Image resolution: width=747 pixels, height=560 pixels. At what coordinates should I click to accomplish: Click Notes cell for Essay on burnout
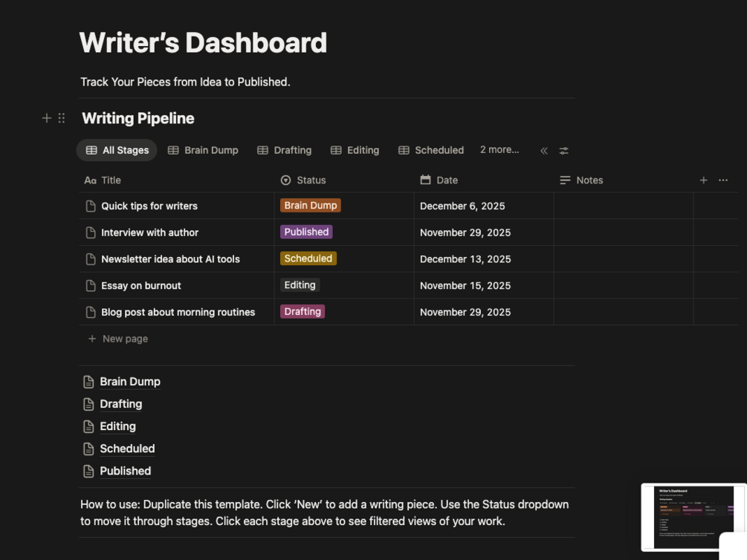coord(623,286)
